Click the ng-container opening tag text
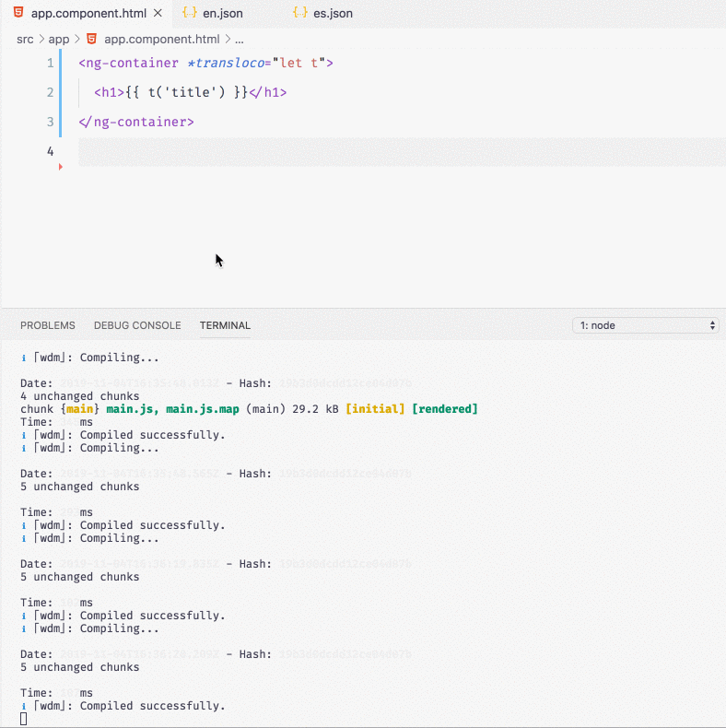 coord(129,63)
